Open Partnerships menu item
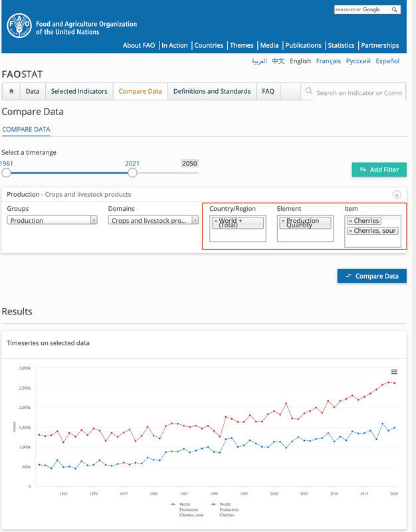 tap(379, 45)
